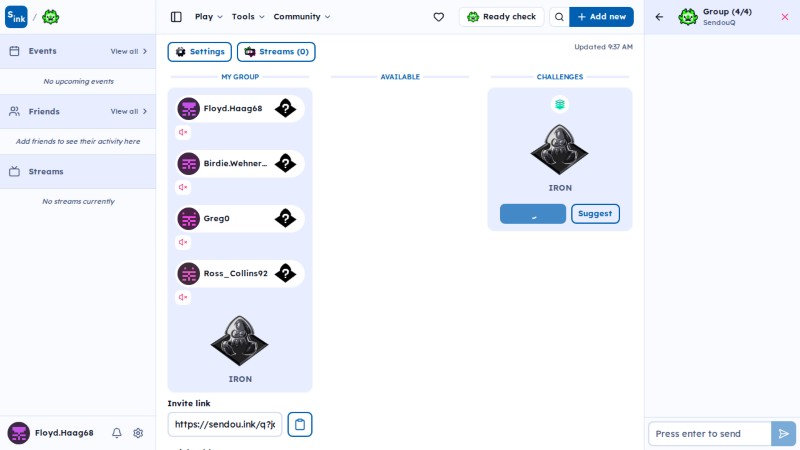Expand the Community menu

[x=302, y=17]
